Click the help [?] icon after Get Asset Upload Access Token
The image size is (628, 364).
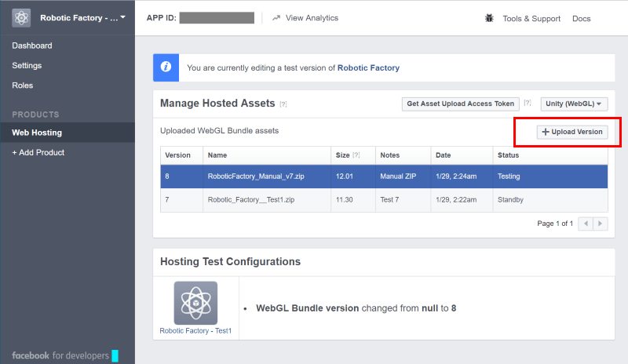click(x=528, y=104)
